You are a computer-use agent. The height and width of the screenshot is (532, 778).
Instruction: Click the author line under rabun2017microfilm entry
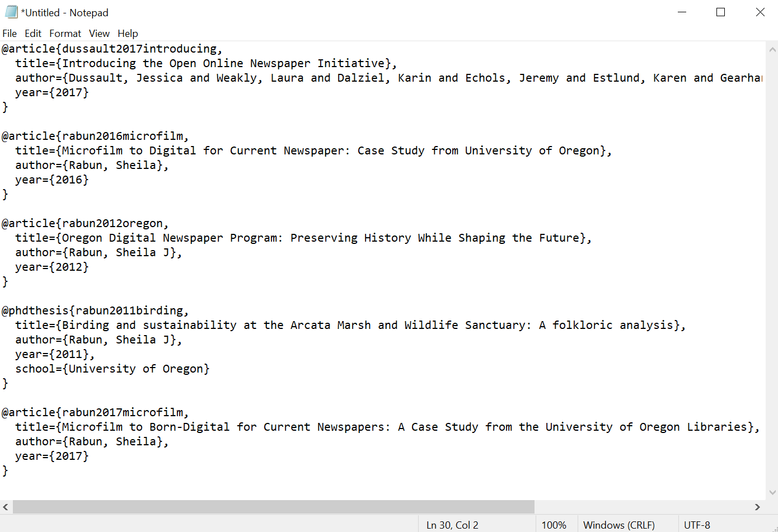92,441
